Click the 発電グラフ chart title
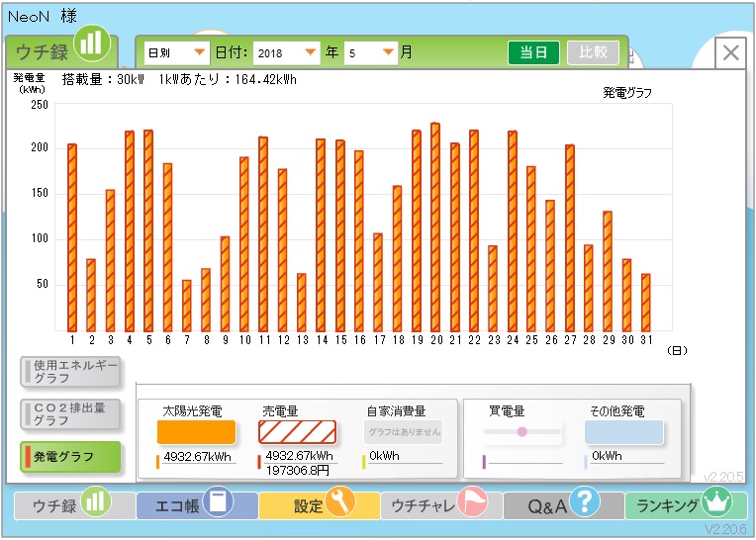 click(x=626, y=93)
